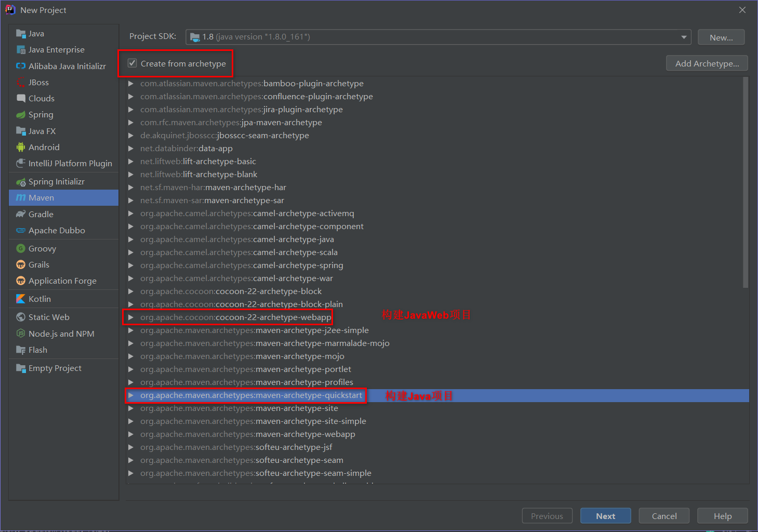Click the Android robot icon

tap(21, 147)
